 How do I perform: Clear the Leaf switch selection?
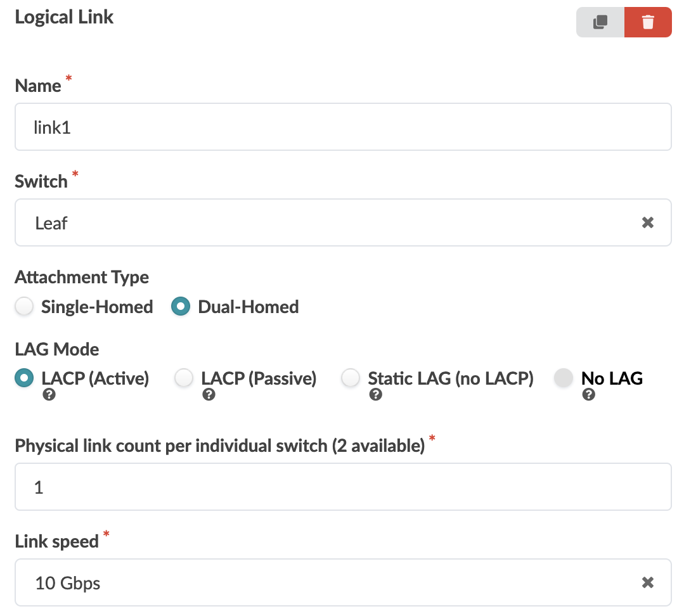pos(647,222)
